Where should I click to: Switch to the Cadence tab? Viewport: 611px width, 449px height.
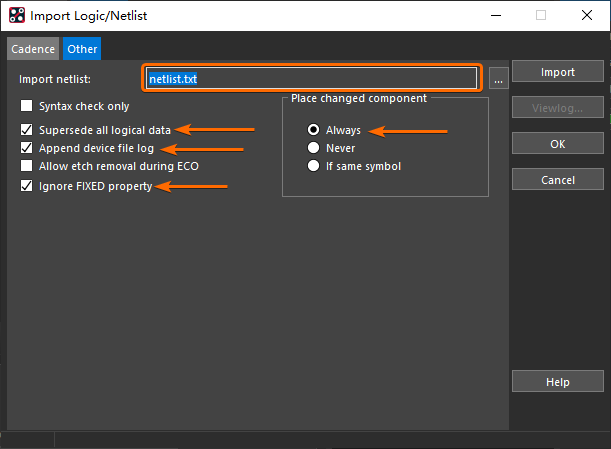[32, 49]
